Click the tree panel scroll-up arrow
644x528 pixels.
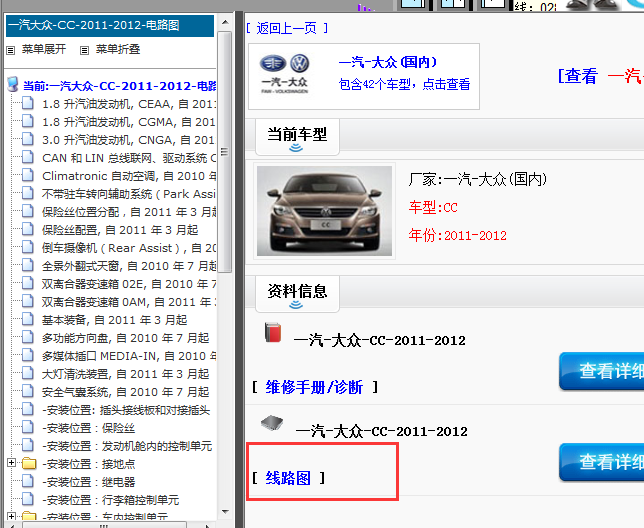coord(225,22)
